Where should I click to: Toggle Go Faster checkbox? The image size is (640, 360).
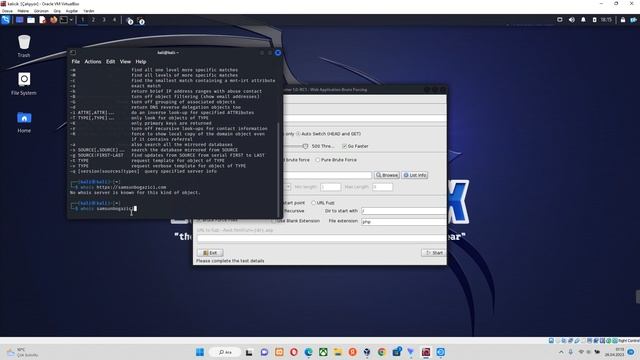(x=344, y=146)
